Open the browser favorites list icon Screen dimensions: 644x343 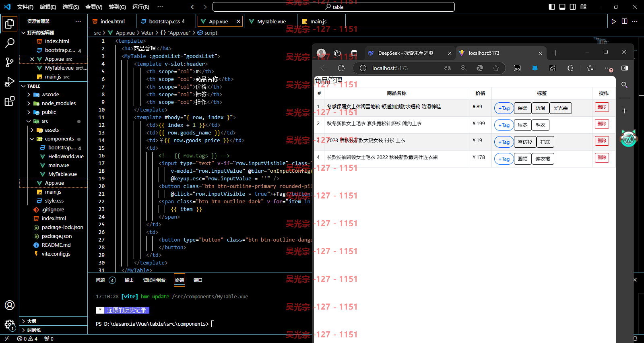(x=590, y=68)
